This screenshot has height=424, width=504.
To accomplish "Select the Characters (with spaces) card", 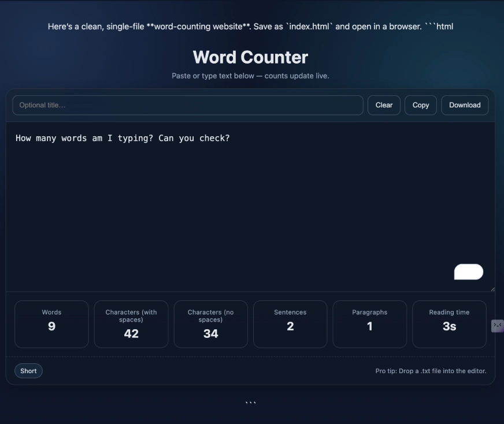I will [131, 324].
